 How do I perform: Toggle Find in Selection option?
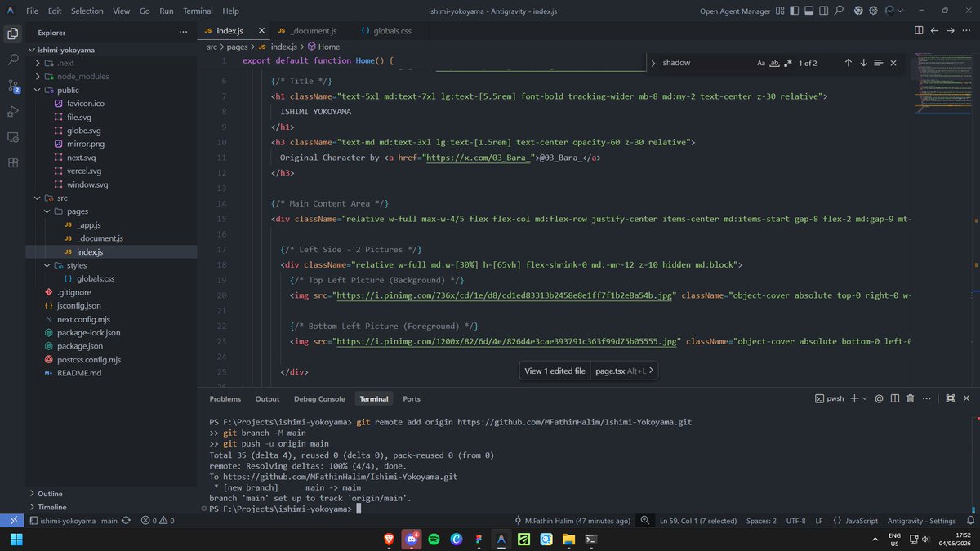pyautogui.click(x=878, y=63)
